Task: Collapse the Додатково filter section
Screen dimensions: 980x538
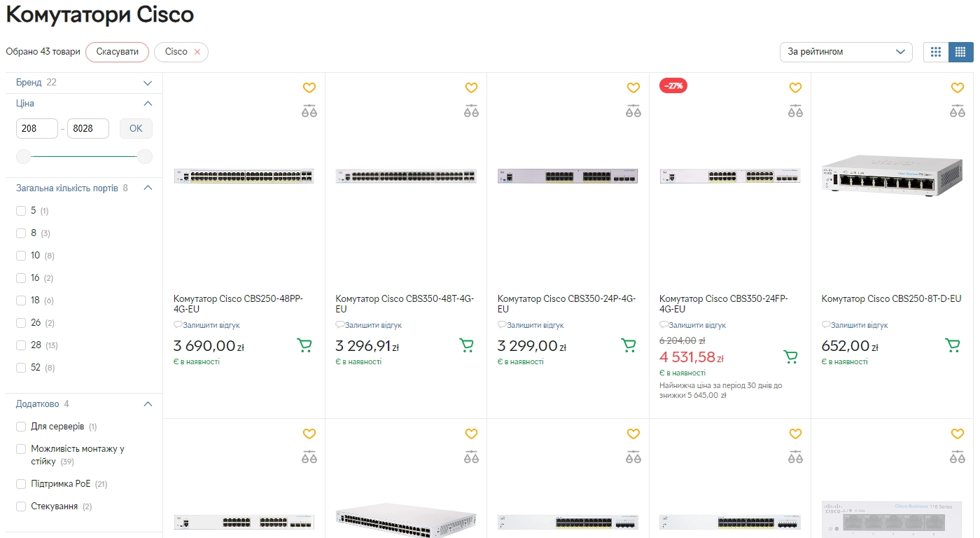Action: (x=148, y=404)
